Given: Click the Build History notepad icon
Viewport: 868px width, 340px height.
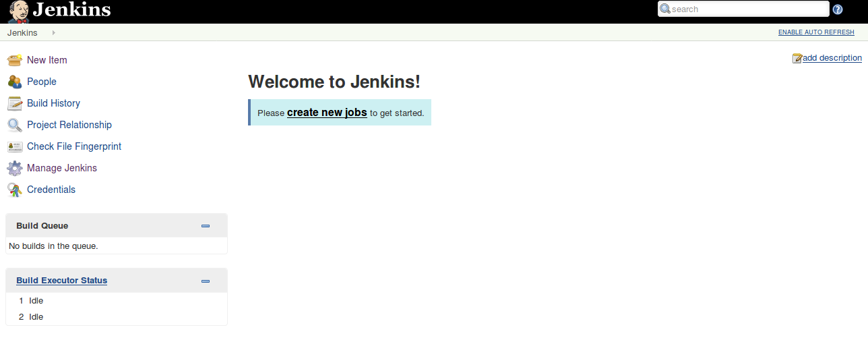Looking at the screenshot, I should tap(15, 103).
